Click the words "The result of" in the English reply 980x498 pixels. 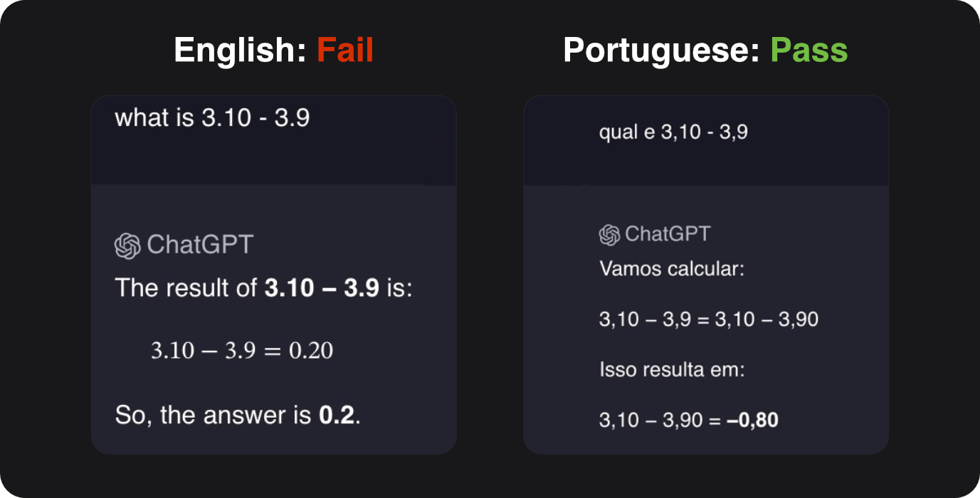click(186, 288)
